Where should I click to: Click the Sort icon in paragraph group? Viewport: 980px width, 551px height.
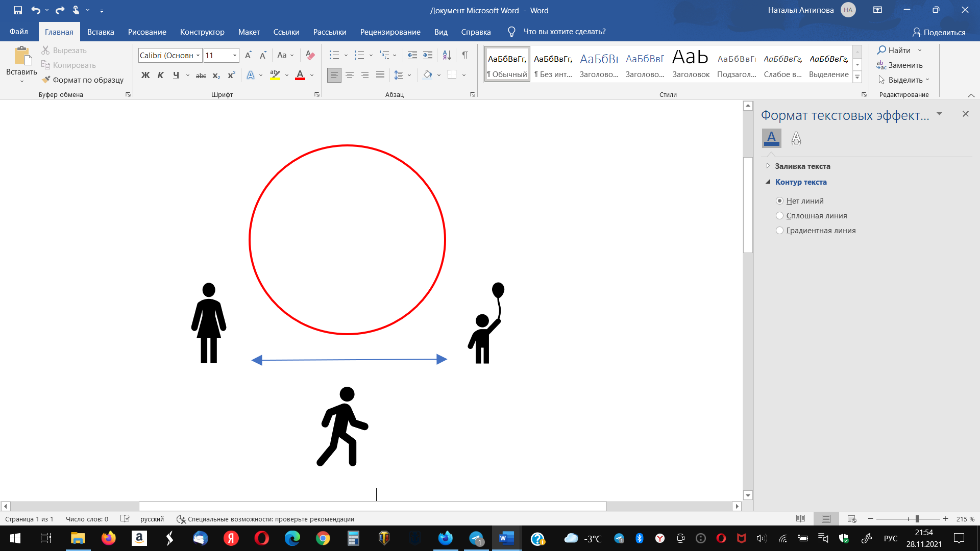point(447,55)
